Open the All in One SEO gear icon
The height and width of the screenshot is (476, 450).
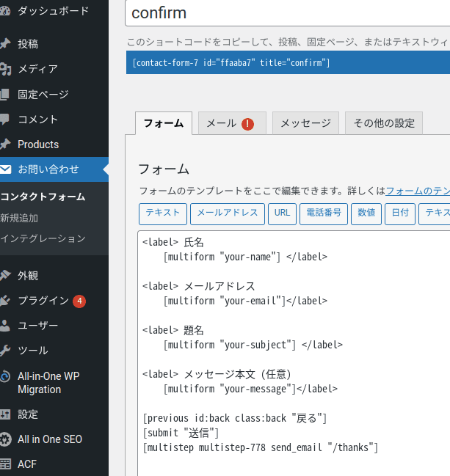pyautogui.click(x=5, y=439)
